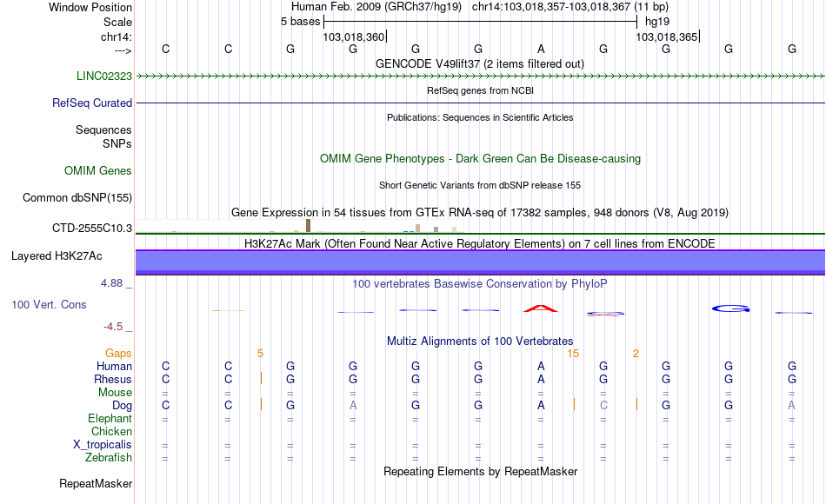Click base A in the chr14 sequence ruler

pyautogui.click(x=541, y=49)
